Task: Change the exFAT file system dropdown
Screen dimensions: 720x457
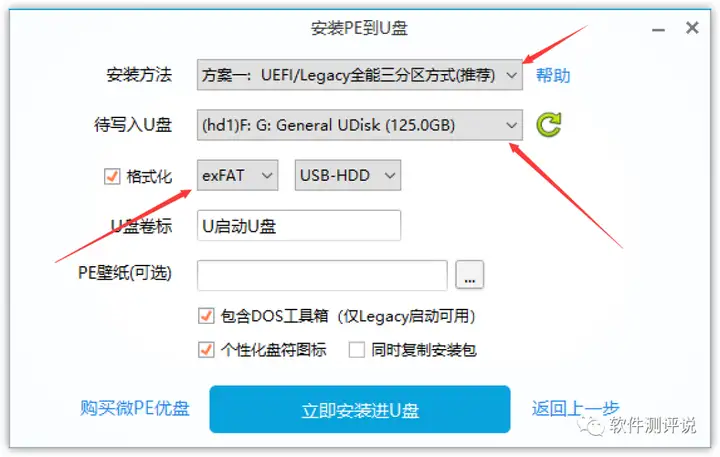Action: [x=237, y=175]
